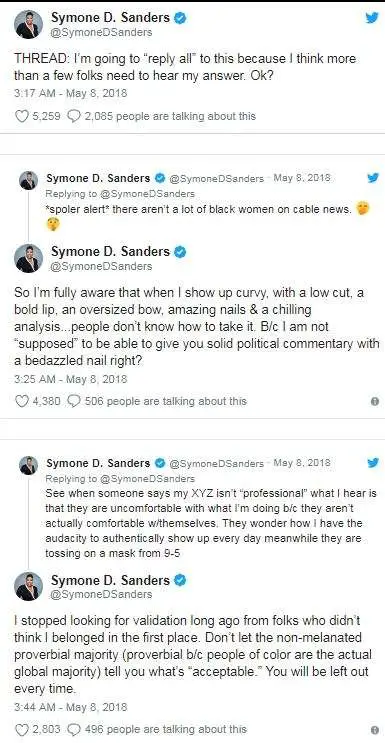Screen dimensions: 385x743
Task: Open the @SymoneDSanders handle under first tweet name
Action: [101, 32]
